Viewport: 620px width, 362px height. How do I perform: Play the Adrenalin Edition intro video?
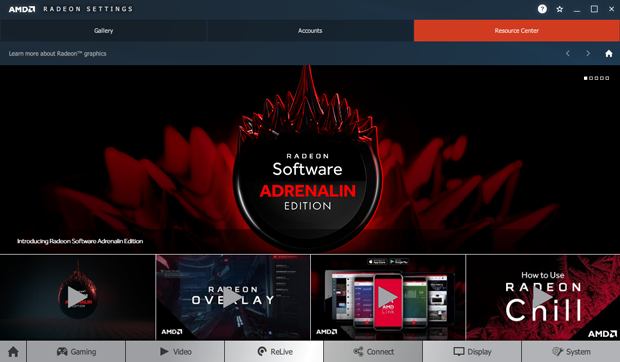[x=77, y=297]
